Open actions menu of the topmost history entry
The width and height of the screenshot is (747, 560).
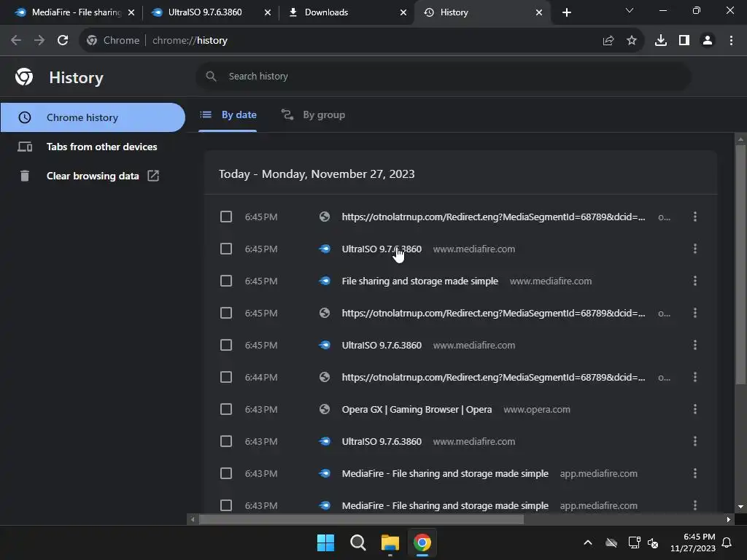[695, 217]
